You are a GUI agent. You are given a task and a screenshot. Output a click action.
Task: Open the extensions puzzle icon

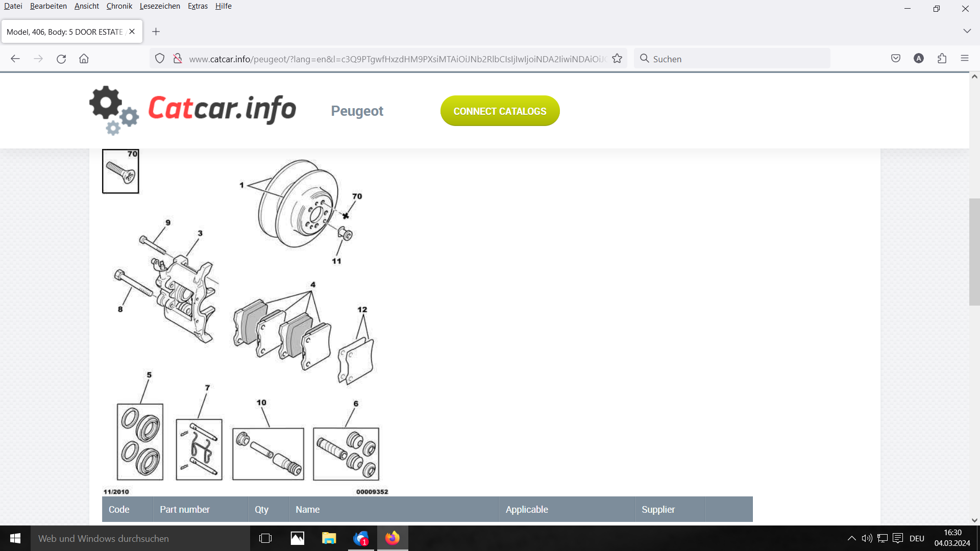pyautogui.click(x=942, y=59)
